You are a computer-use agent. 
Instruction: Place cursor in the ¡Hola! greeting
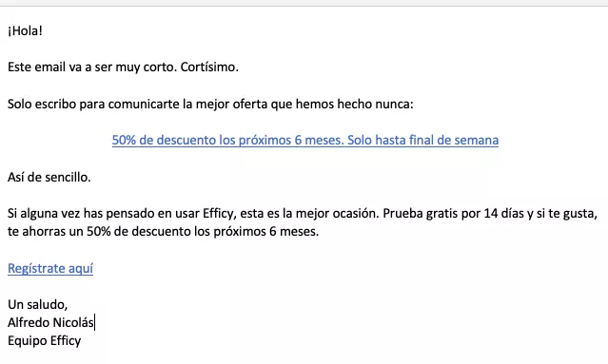[x=25, y=30]
